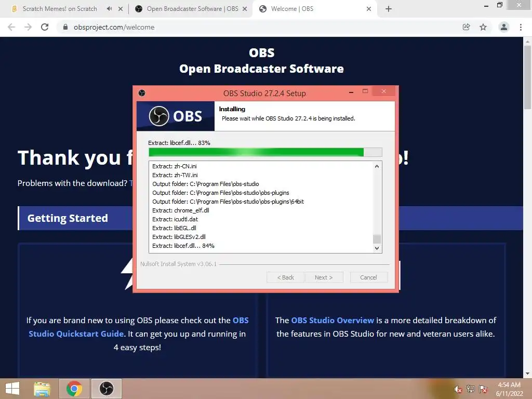
Task: Click the OBS logo in setup header
Action: click(176, 116)
